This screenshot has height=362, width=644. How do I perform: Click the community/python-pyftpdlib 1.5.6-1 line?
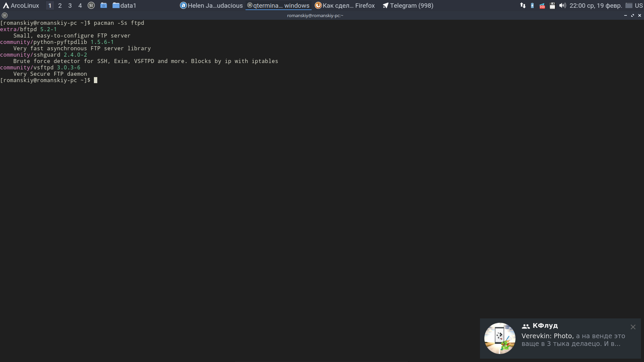(57, 42)
